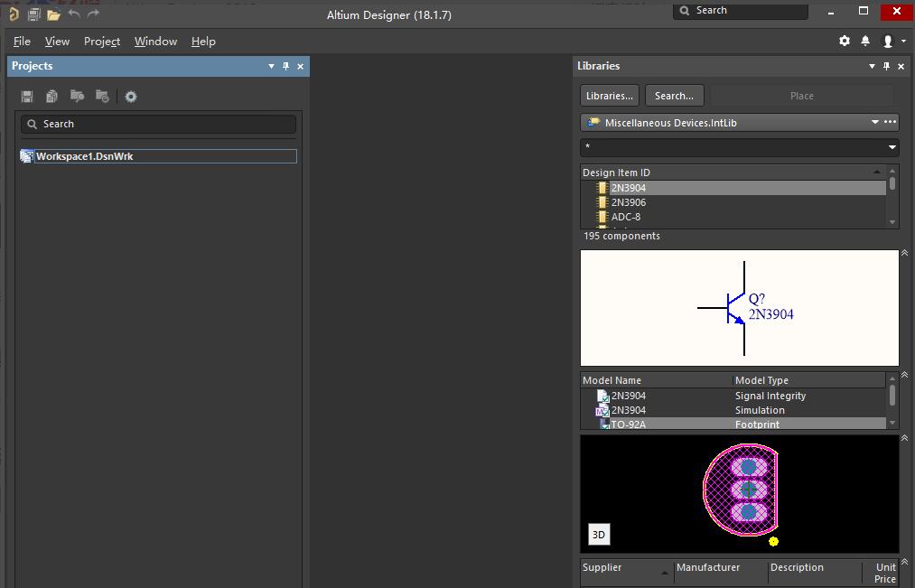Open Projects panel settings gear
Viewport: 915px width, 588px height.
click(x=131, y=97)
